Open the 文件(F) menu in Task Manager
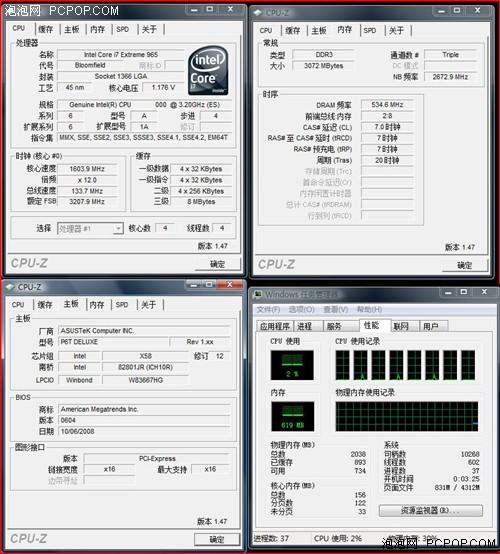 pos(268,310)
